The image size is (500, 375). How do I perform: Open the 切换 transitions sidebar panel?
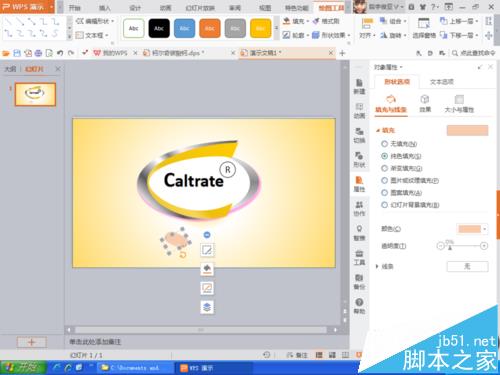coord(359,135)
